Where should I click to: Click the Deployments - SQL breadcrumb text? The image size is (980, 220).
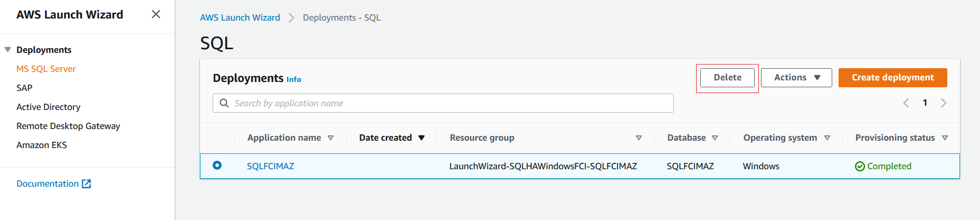[x=341, y=17]
